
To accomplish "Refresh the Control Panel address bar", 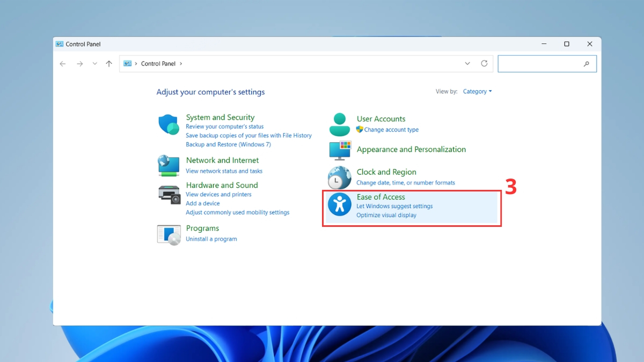I will [x=484, y=63].
